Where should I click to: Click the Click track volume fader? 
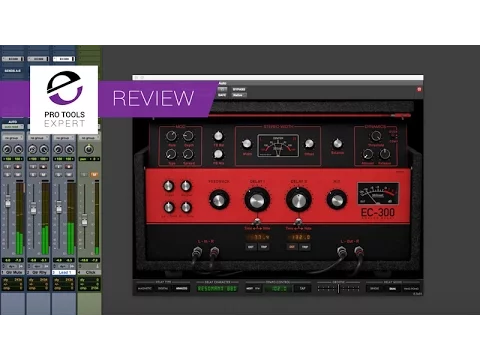coord(85,220)
